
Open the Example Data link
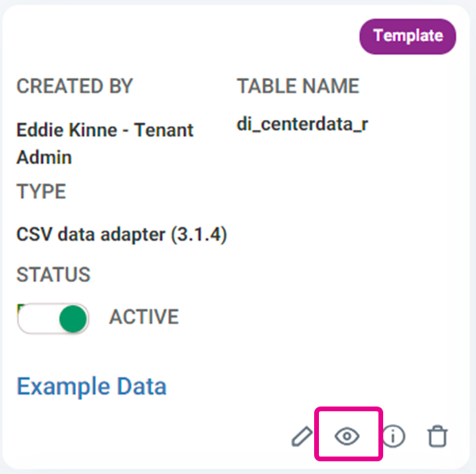click(x=92, y=386)
